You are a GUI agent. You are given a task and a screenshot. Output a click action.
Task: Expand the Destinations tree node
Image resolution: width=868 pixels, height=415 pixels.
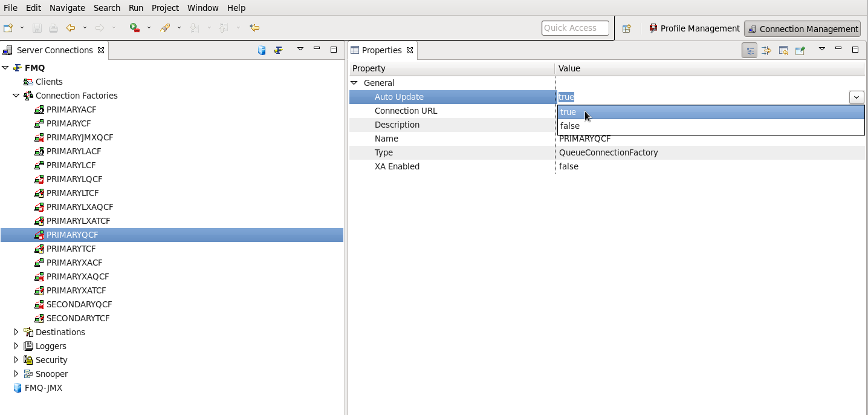pos(16,332)
